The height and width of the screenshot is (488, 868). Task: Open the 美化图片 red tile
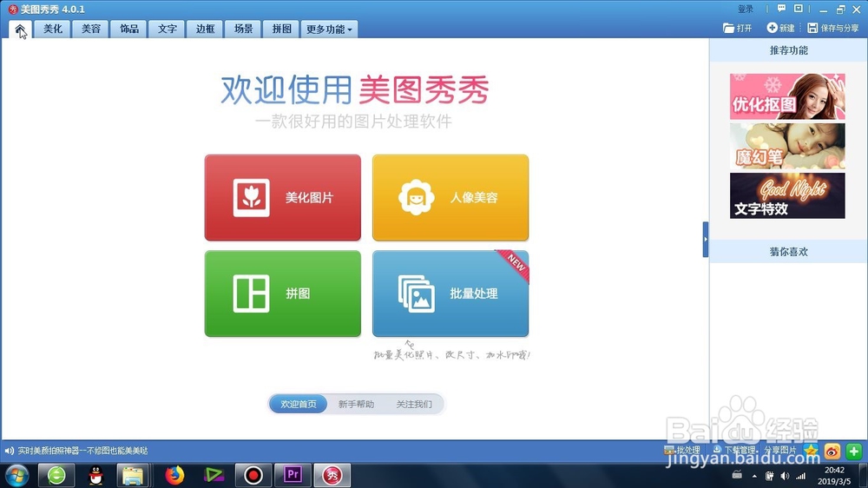pyautogui.click(x=282, y=198)
